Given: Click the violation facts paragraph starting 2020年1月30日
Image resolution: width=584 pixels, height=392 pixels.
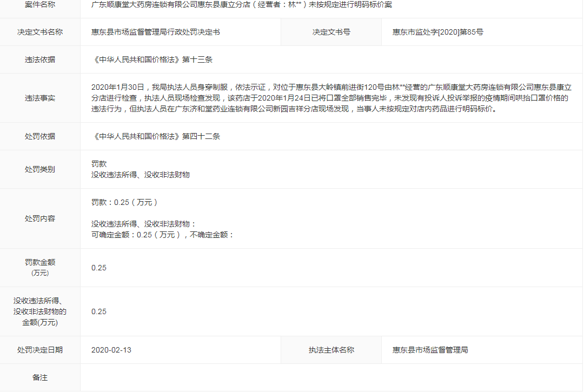Looking at the screenshot, I should [331, 98].
